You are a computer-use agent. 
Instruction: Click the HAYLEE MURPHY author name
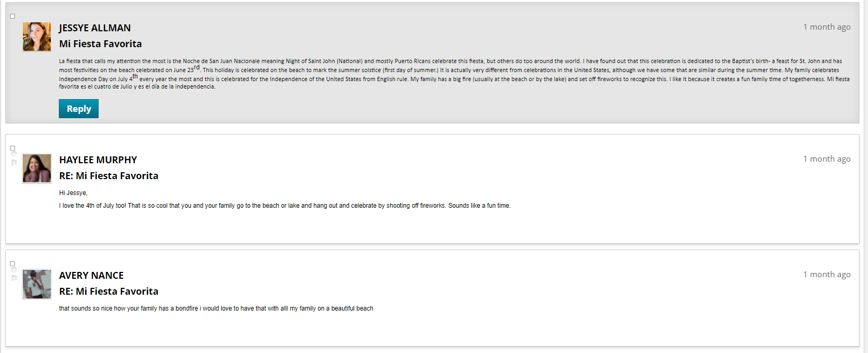pos(98,160)
